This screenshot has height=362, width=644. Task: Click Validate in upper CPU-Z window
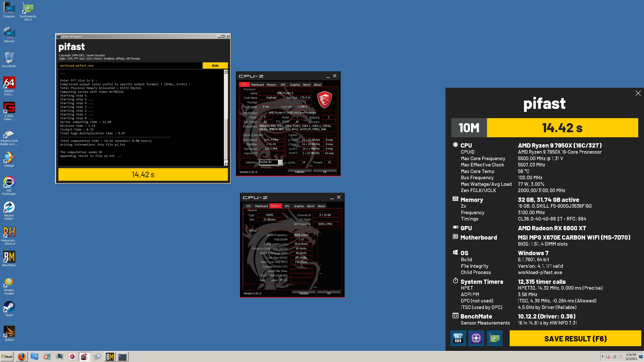point(300,172)
